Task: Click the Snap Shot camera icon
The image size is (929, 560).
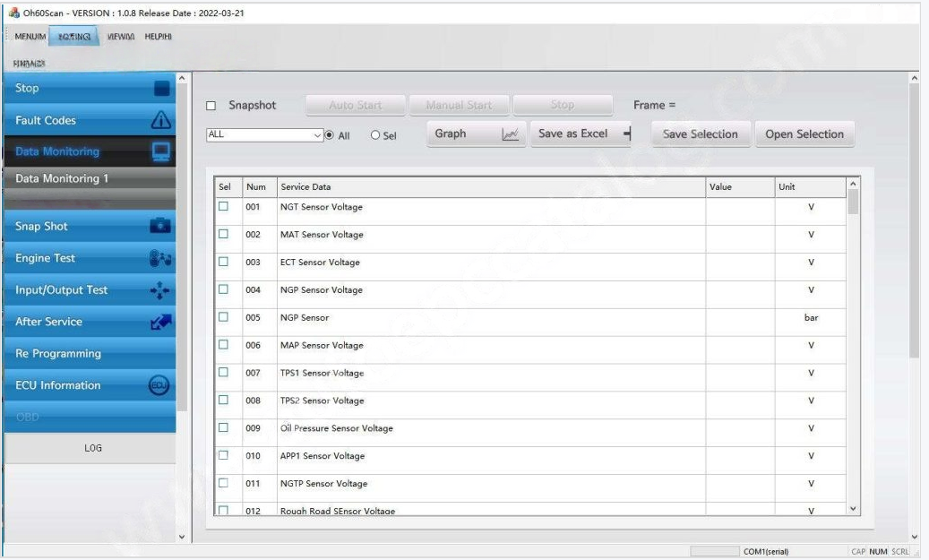Action: 161,227
